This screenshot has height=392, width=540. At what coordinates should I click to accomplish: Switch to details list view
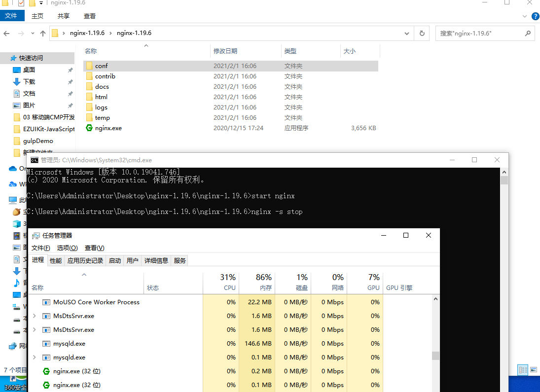523,370
